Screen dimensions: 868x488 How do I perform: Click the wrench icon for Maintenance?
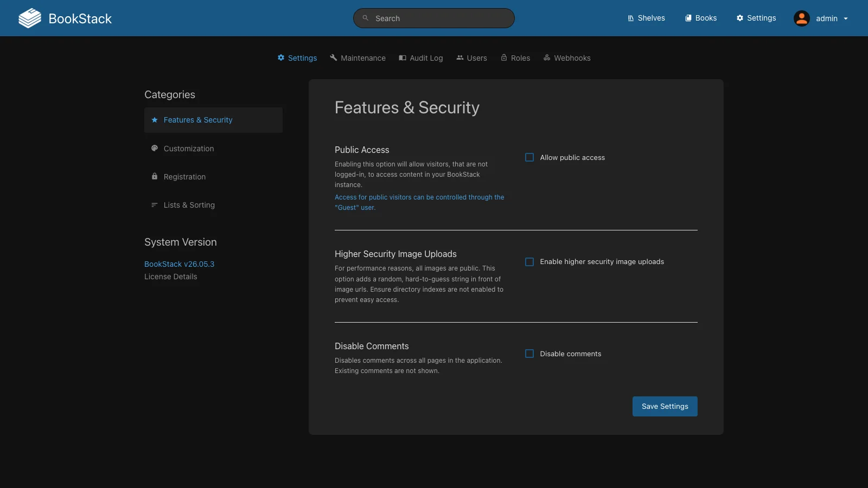tap(334, 57)
